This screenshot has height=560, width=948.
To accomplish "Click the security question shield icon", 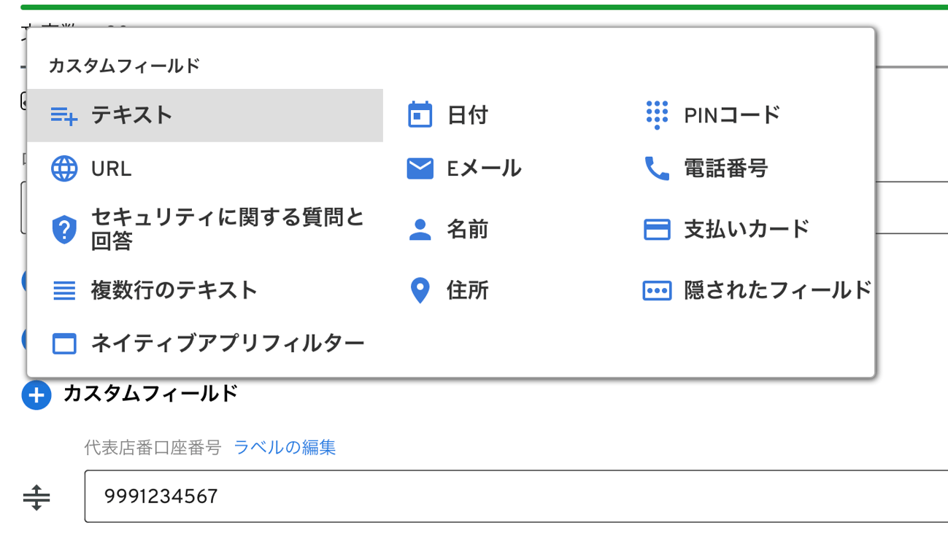I will [x=65, y=228].
